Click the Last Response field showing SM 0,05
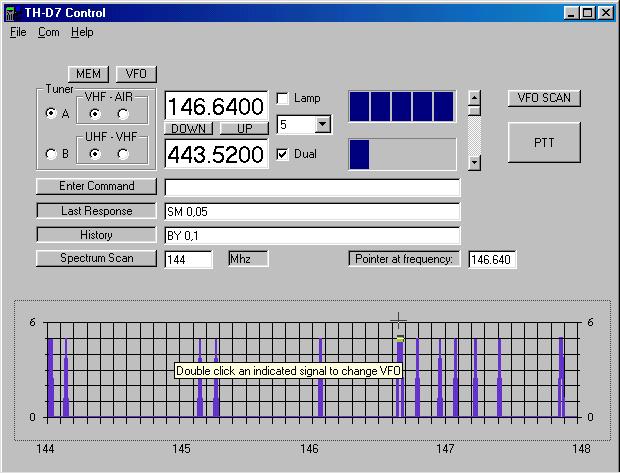Screen dimensions: 620x474 312,212
